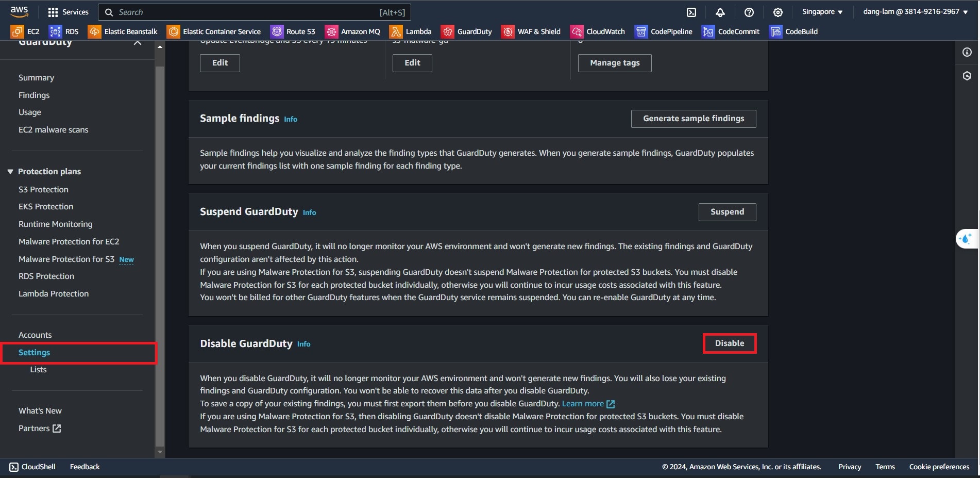Go to Findings in the sidebar
Image resolution: width=980 pixels, height=478 pixels.
tap(34, 95)
